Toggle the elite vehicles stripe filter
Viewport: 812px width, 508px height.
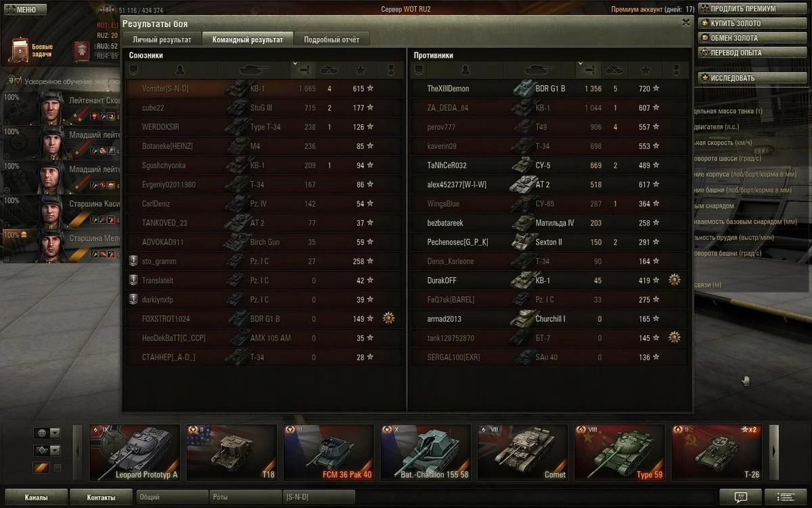pyautogui.click(x=41, y=468)
